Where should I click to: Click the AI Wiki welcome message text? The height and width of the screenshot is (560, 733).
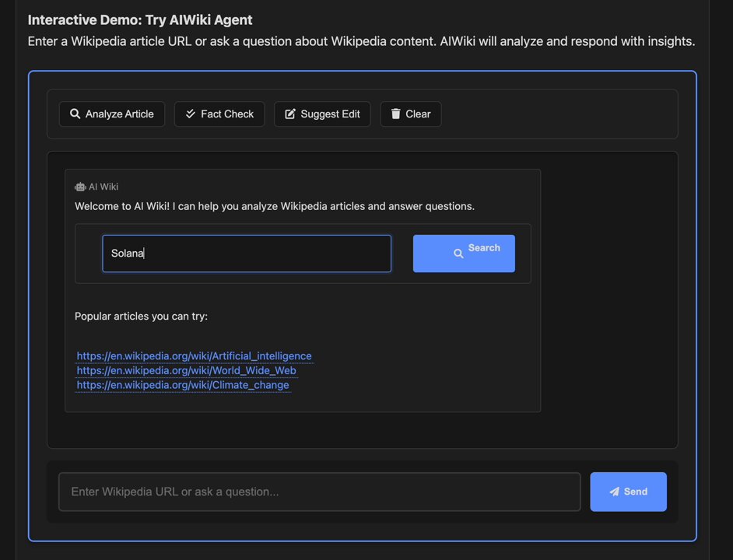(275, 206)
